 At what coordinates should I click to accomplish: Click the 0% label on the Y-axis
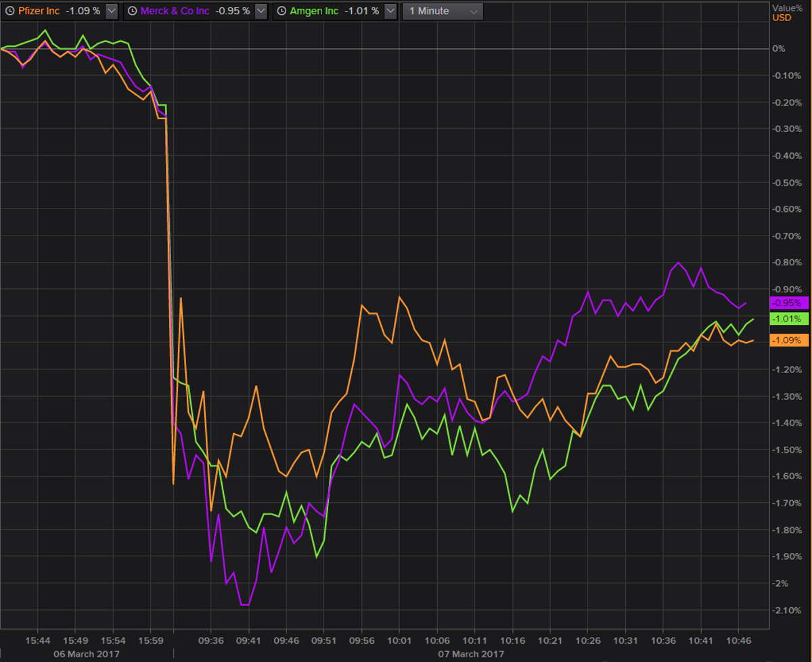point(778,49)
